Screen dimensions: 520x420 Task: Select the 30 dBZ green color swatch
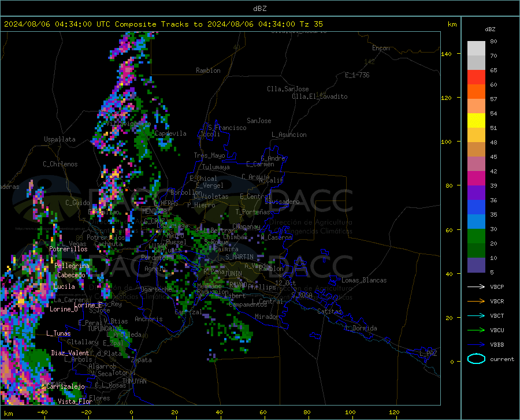476,236
